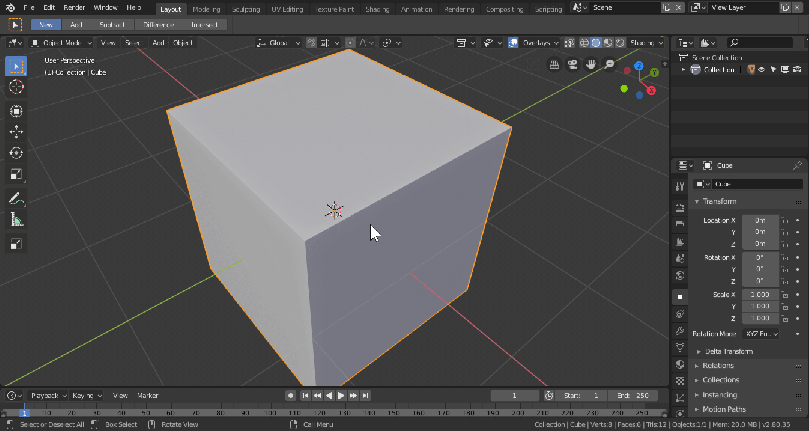Viewport: 809px width, 431px height.
Task: Click the Subtract selection mode button
Action: [x=111, y=24]
